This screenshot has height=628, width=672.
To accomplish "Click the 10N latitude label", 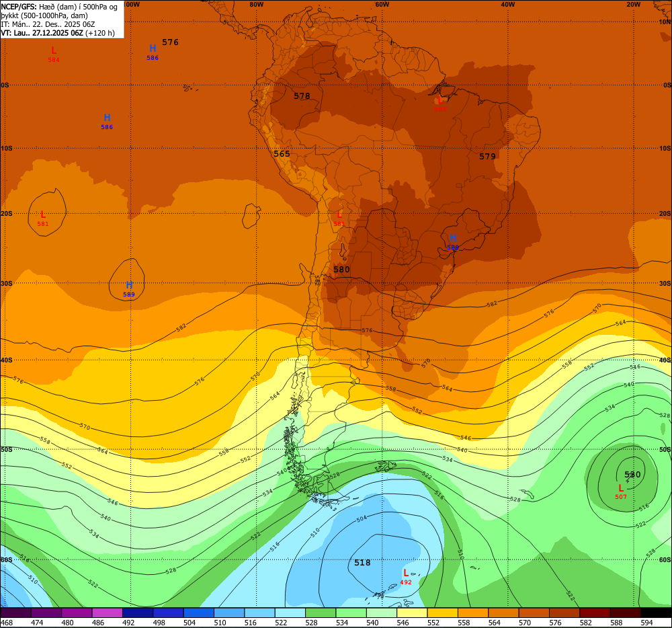I will tap(665, 22).
